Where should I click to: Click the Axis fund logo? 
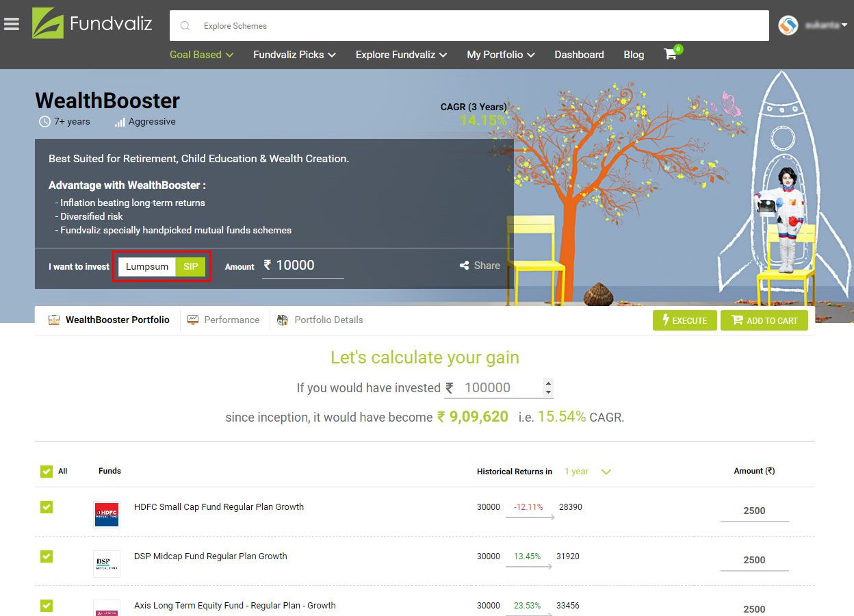(x=106, y=608)
